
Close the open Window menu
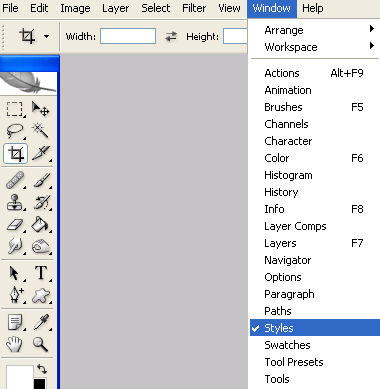click(272, 8)
